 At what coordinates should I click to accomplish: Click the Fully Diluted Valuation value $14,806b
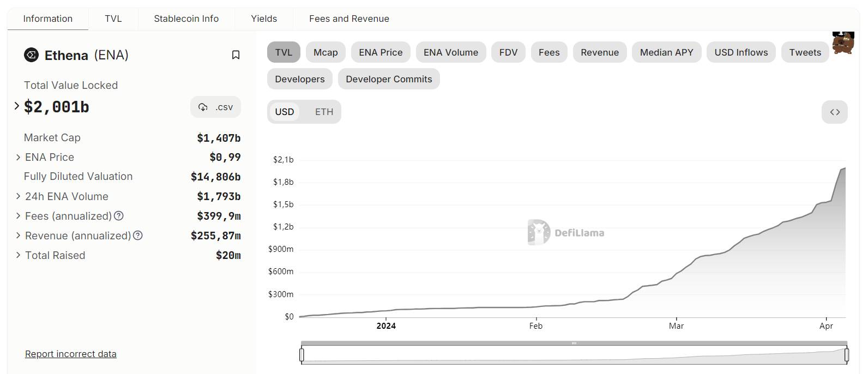[216, 177]
